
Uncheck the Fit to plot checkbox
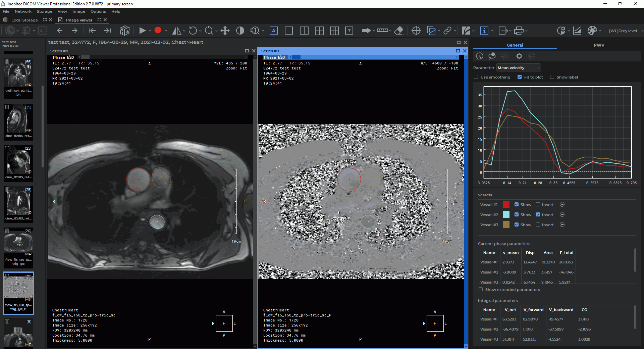[520, 77]
